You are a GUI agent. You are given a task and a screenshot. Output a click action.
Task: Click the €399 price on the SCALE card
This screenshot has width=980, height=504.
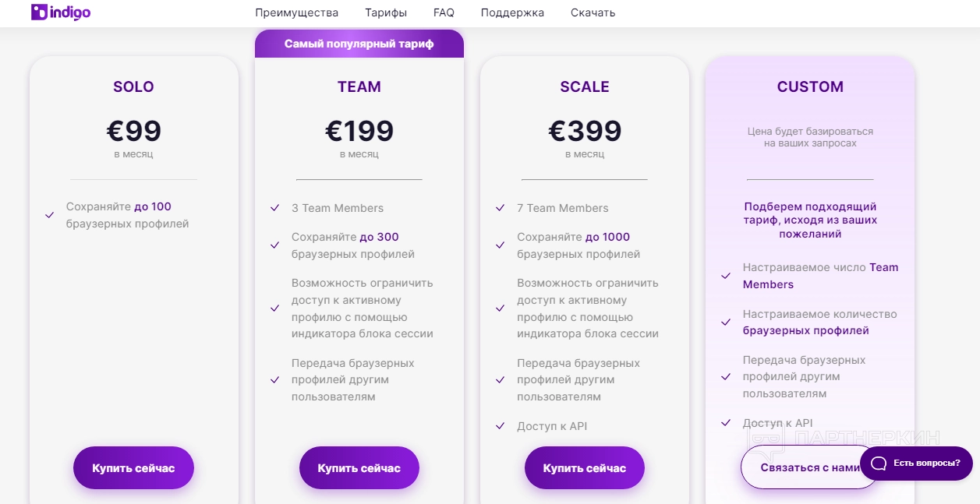tap(584, 131)
